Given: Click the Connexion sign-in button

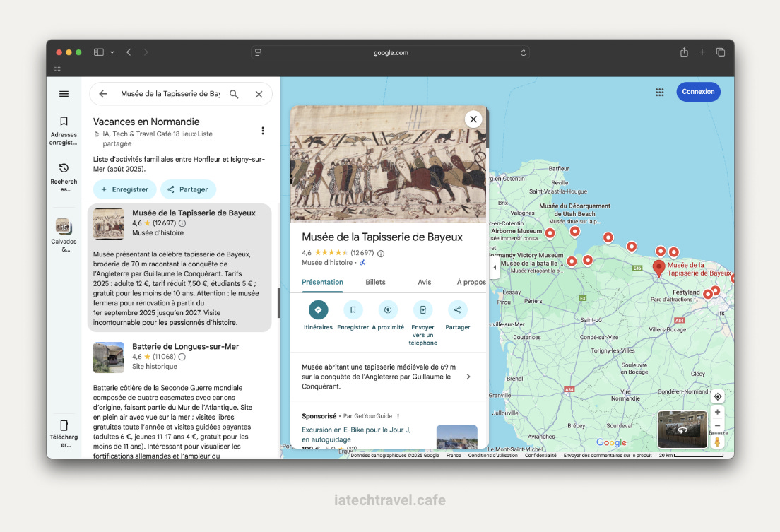Looking at the screenshot, I should click(698, 92).
